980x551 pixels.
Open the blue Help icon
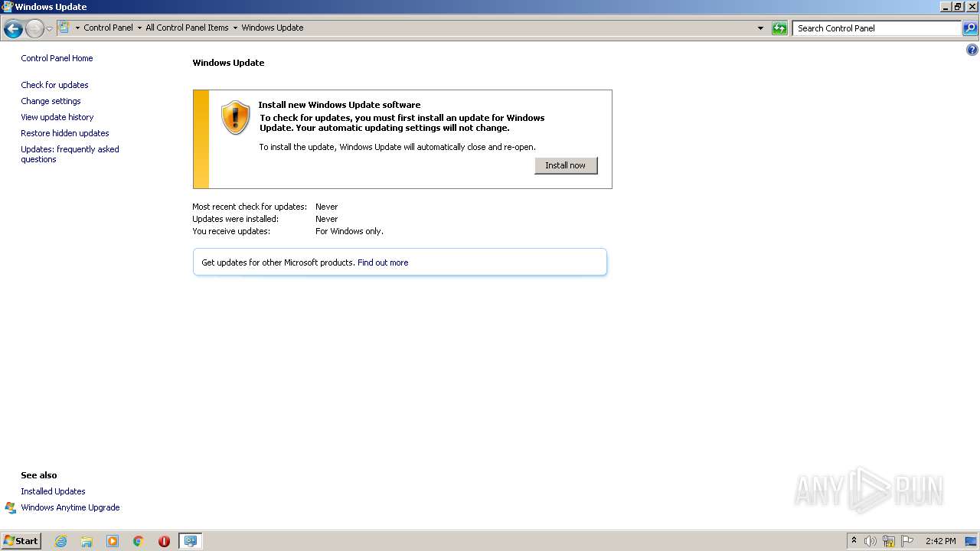pos(972,51)
